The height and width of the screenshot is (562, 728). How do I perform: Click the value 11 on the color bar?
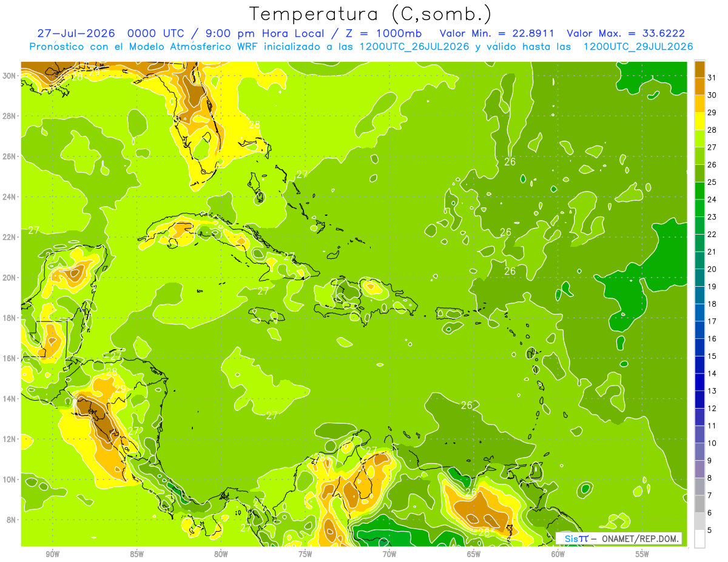coord(712,426)
